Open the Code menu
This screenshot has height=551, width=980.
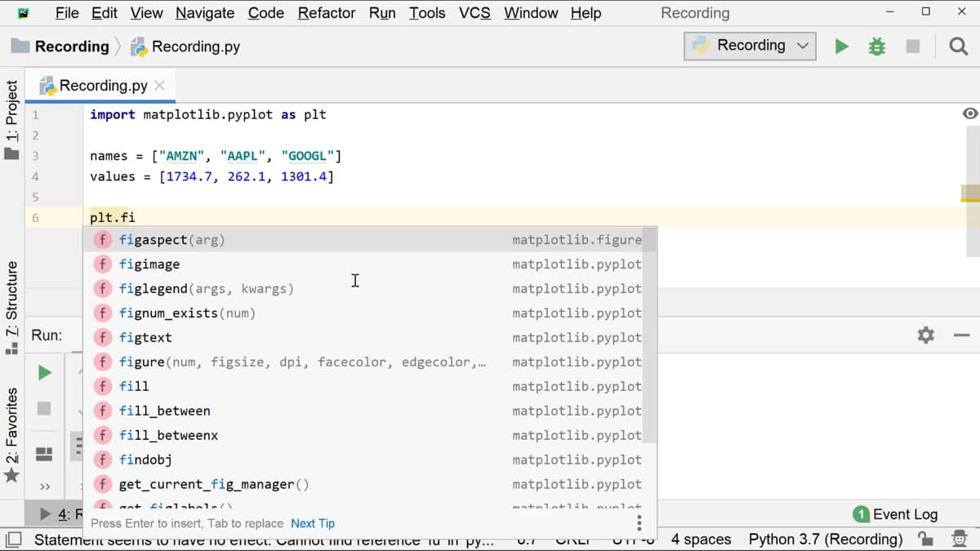pyautogui.click(x=266, y=13)
